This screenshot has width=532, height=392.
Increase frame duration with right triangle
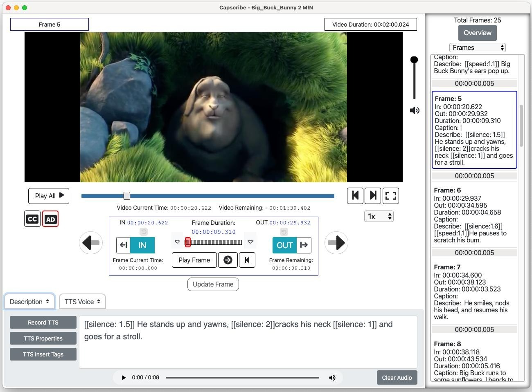tap(250, 242)
